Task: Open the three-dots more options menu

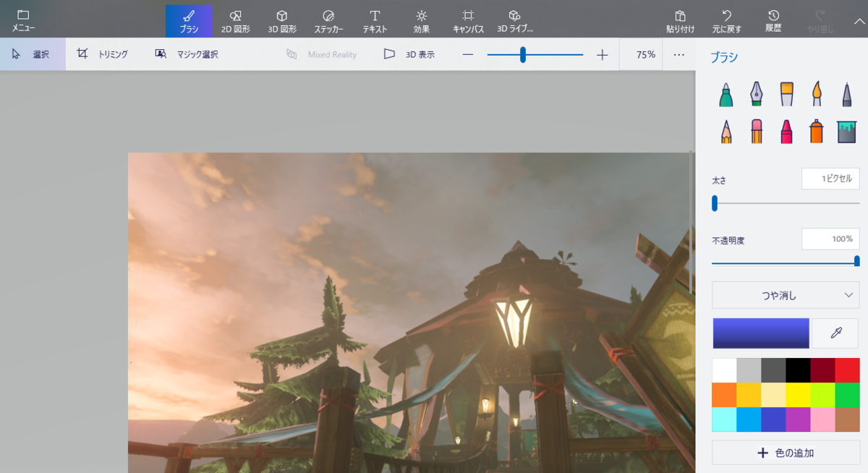Action: point(679,54)
